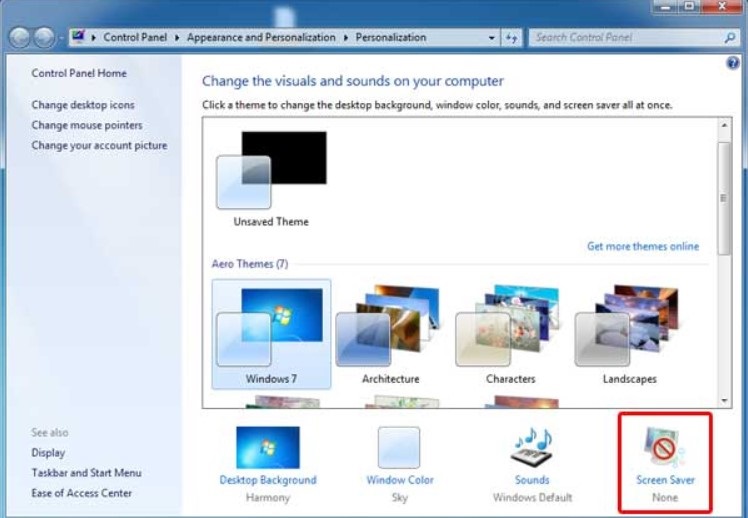Click the refresh button beside address bar
This screenshot has height=518, width=748.
(512, 38)
